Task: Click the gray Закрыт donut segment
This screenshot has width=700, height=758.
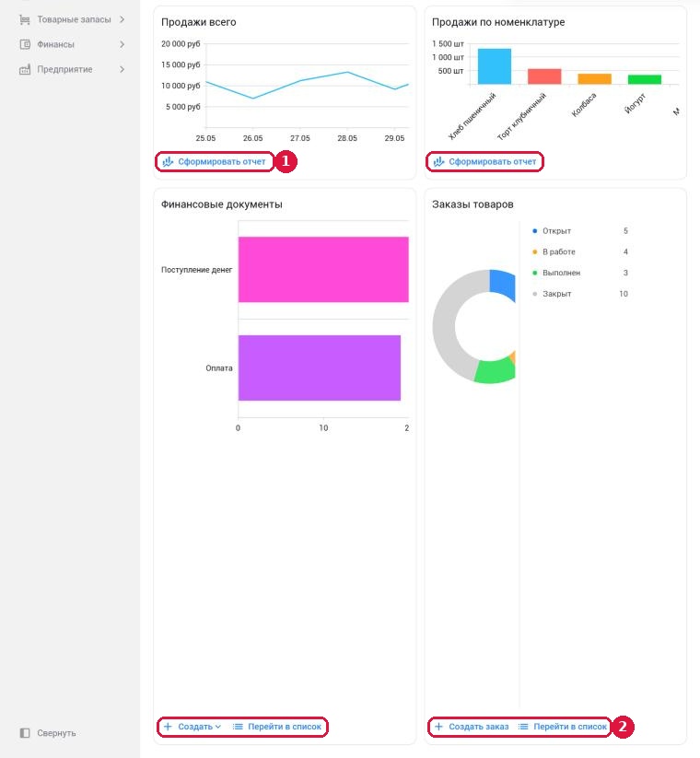Action: tap(445, 325)
